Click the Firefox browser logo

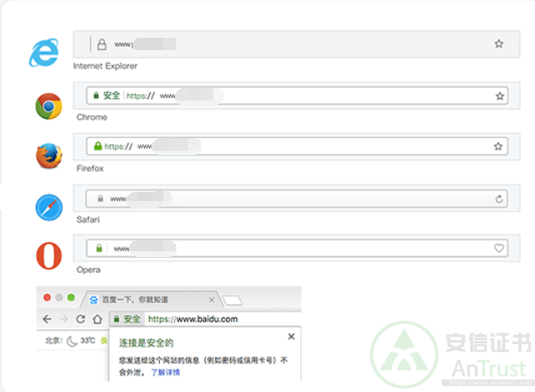[49, 156]
